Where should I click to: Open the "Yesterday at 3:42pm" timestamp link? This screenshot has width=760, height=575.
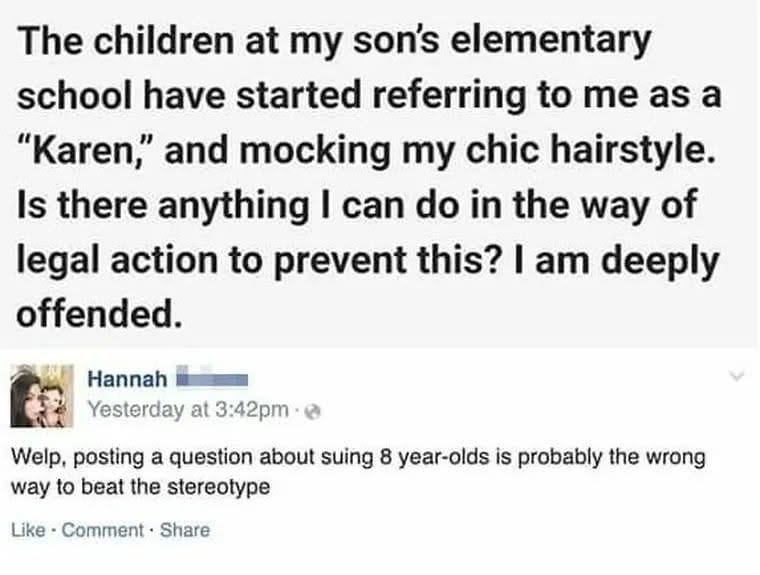click(187, 408)
